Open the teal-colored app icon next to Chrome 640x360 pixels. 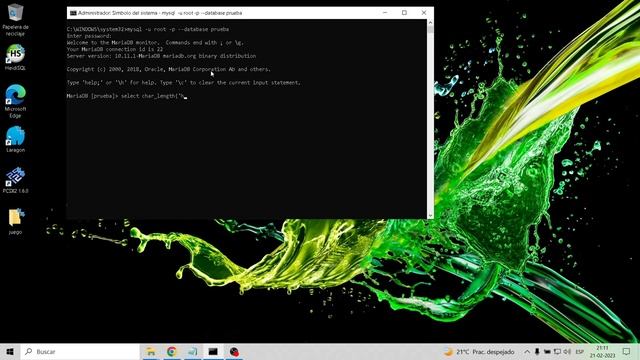tap(193, 351)
